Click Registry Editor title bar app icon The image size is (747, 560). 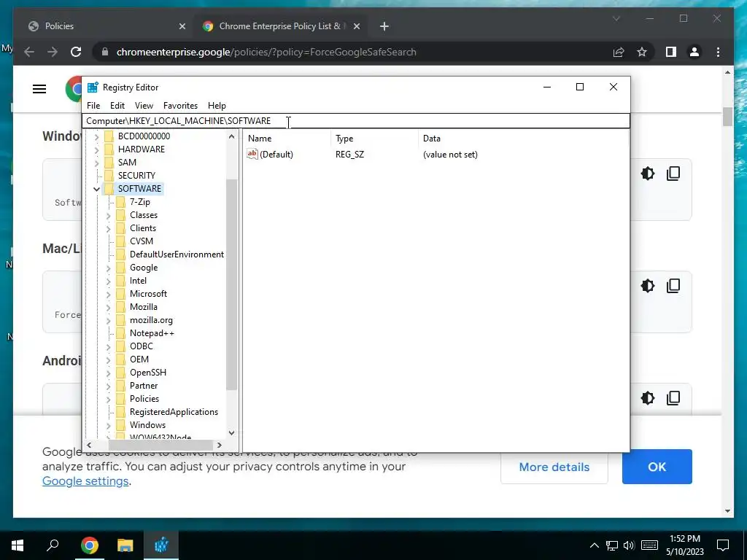point(93,87)
